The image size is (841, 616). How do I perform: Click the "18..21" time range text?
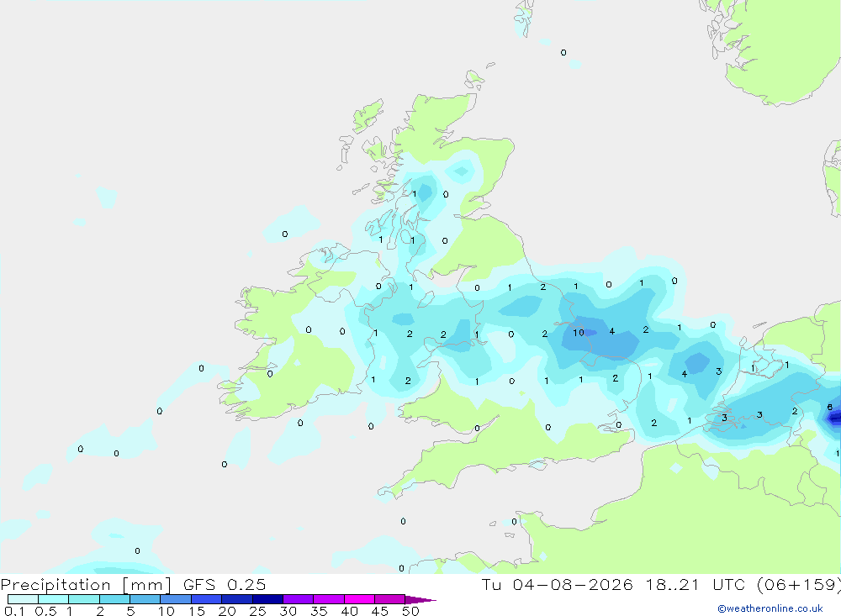point(673,584)
